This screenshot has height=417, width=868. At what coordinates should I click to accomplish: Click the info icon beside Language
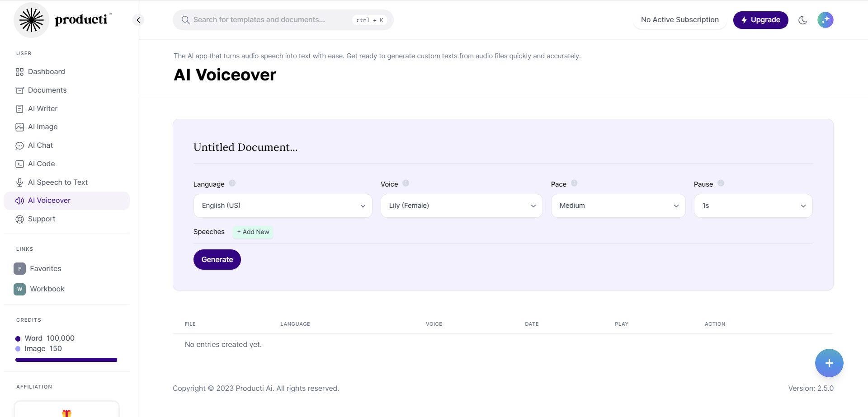(232, 183)
